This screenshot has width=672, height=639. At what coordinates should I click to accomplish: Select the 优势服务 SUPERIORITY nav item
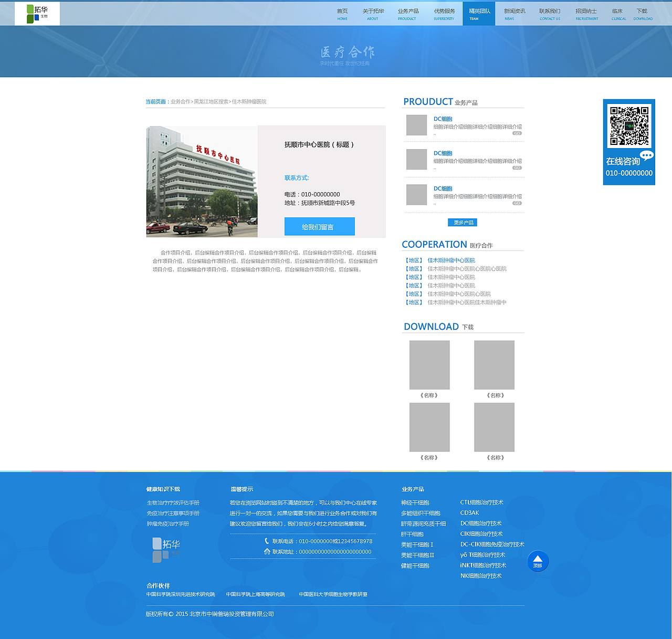coord(444,13)
